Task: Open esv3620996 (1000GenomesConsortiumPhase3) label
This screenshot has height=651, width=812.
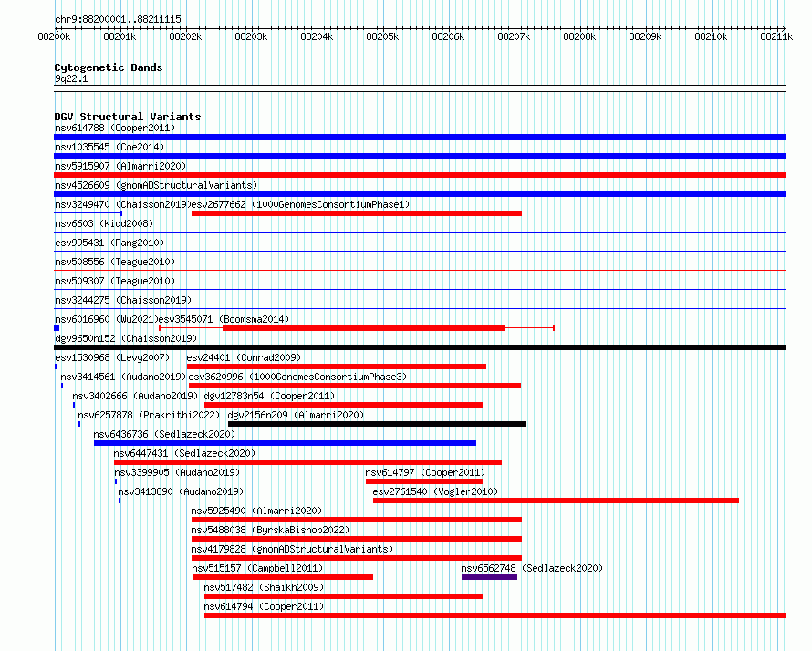Action: point(297,377)
